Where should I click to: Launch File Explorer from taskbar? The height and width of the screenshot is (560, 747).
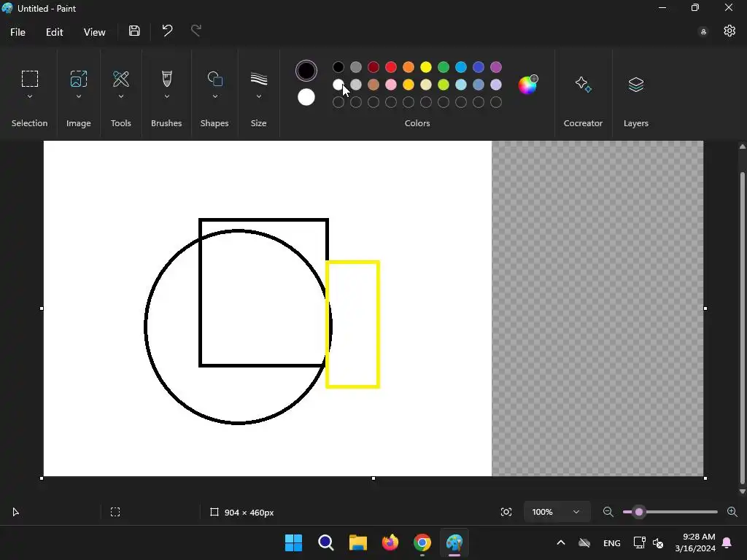(357, 542)
